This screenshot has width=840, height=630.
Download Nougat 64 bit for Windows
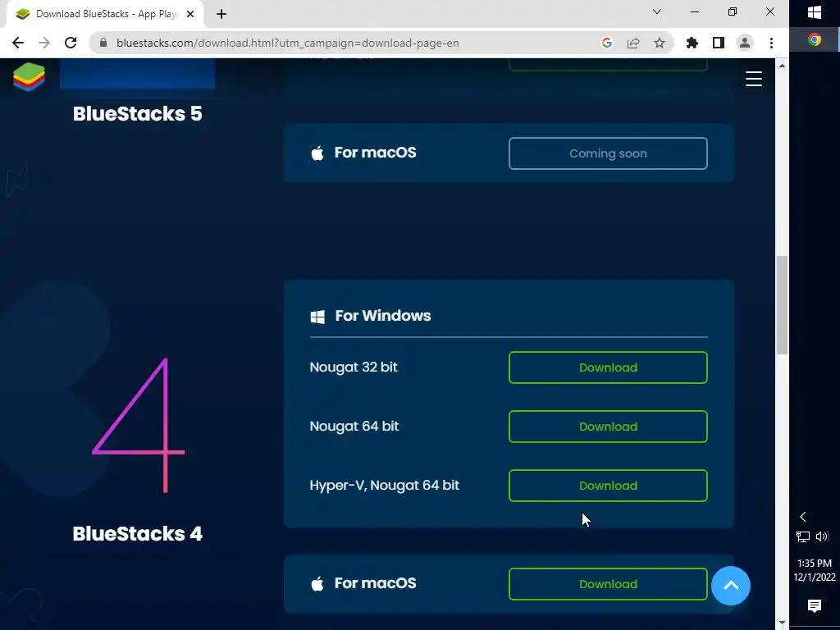coord(608,427)
